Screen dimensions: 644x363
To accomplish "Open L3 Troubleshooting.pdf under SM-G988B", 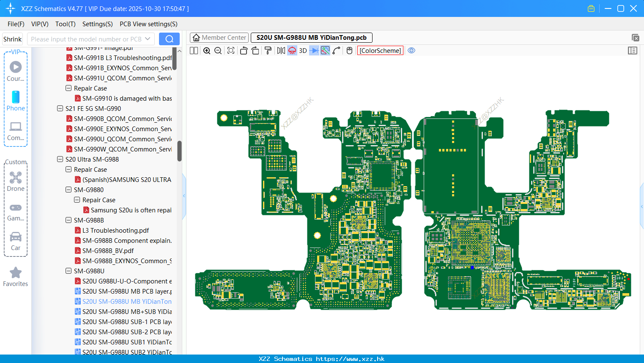I will click(x=112, y=230).
